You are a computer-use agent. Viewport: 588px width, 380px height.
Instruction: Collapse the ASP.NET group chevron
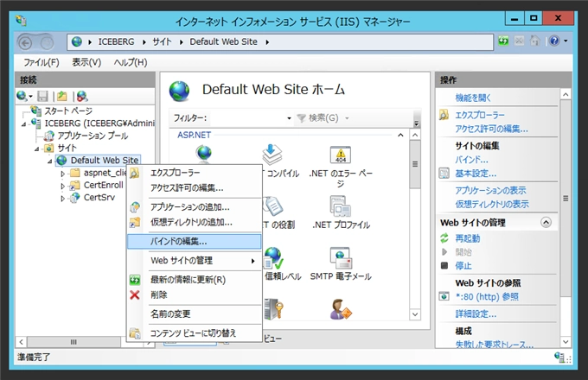(x=400, y=135)
